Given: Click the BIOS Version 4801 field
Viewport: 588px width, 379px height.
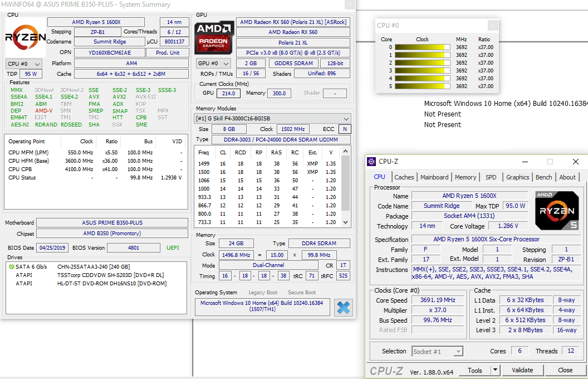Looking at the screenshot, I should [x=134, y=248].
